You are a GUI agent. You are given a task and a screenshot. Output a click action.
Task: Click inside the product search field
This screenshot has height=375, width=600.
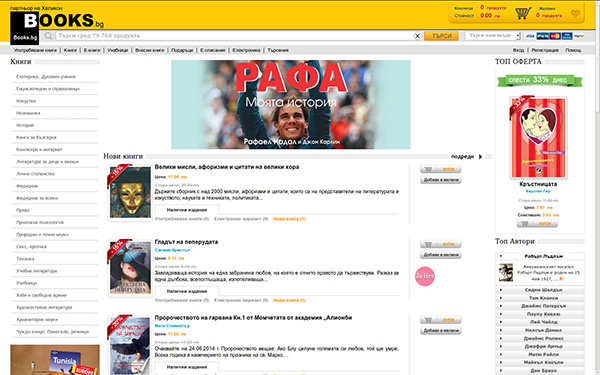click(234, 36)
